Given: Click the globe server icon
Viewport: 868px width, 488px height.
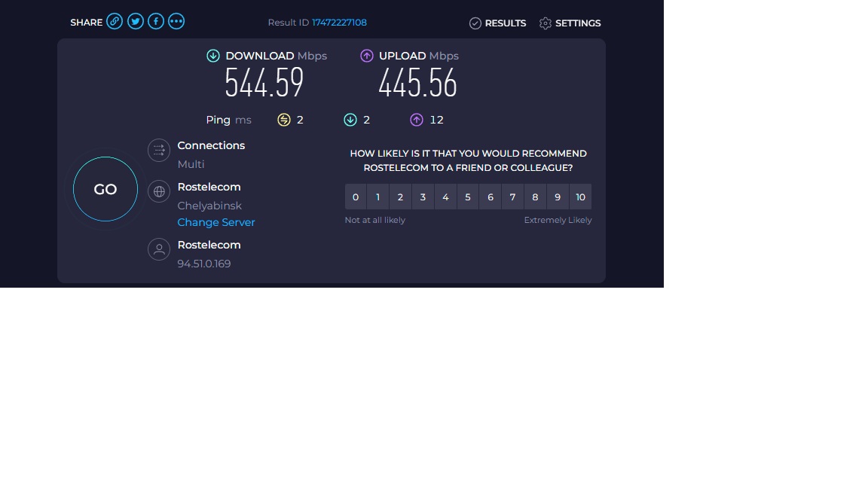Looking at the screenshot, I should [x=159, y=192].
